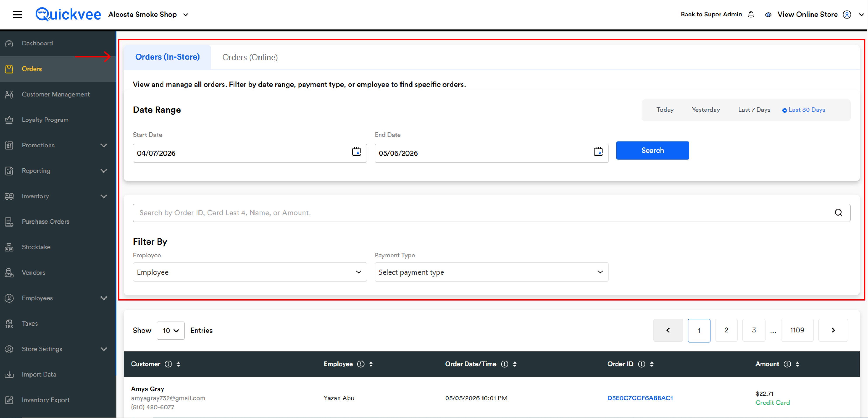Image resolution: width=868 pixels, height=418 pixels.
Task: Open the notifications bell
Action: pyautogui.click(x=751, y=14)
